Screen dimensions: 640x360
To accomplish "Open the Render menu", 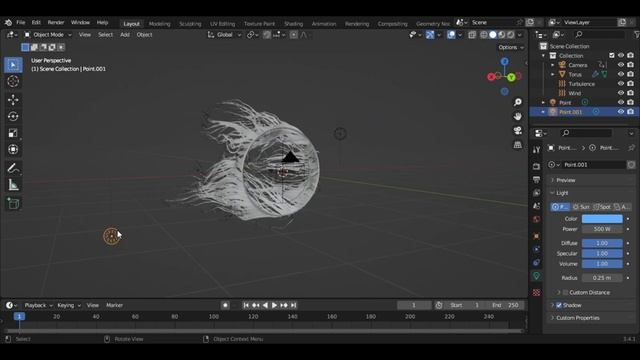I will (x=56, y=22).
